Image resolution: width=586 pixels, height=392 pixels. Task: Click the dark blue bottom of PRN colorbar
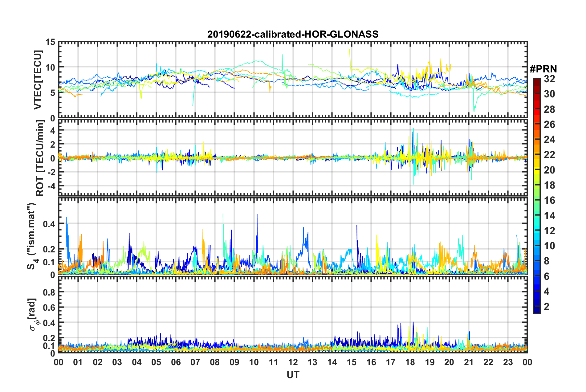click(x=536, y=310)
